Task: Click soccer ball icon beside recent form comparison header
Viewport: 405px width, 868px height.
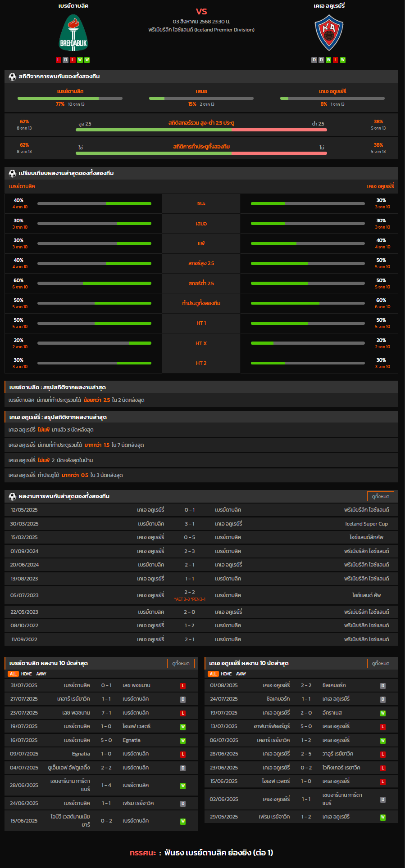Action: [x=12, y=173]
